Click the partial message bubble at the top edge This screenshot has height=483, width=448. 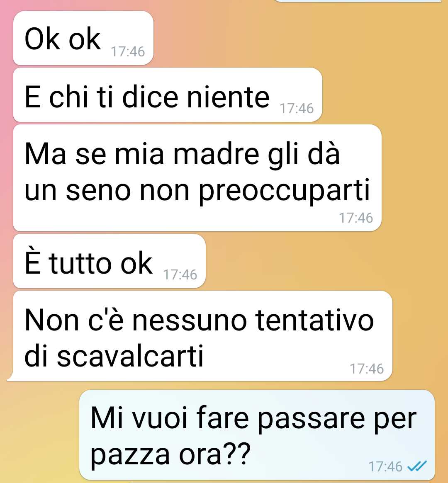point(358,1)
